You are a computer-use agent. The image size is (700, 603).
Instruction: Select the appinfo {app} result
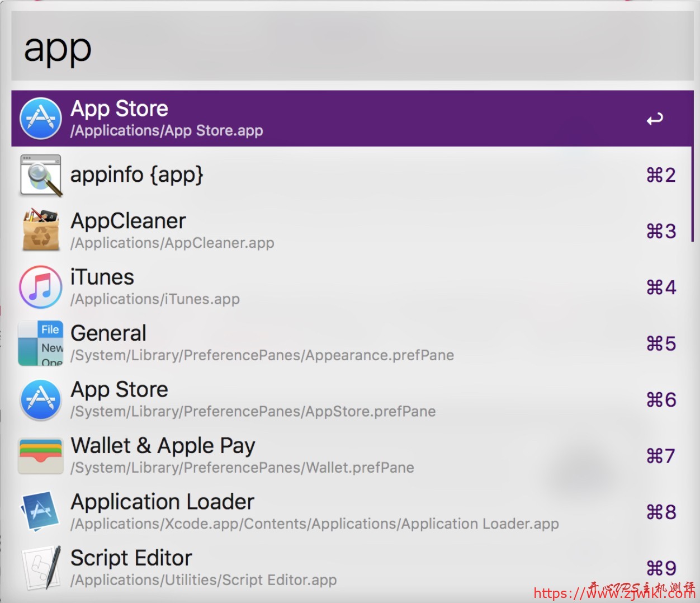[137, 175]
